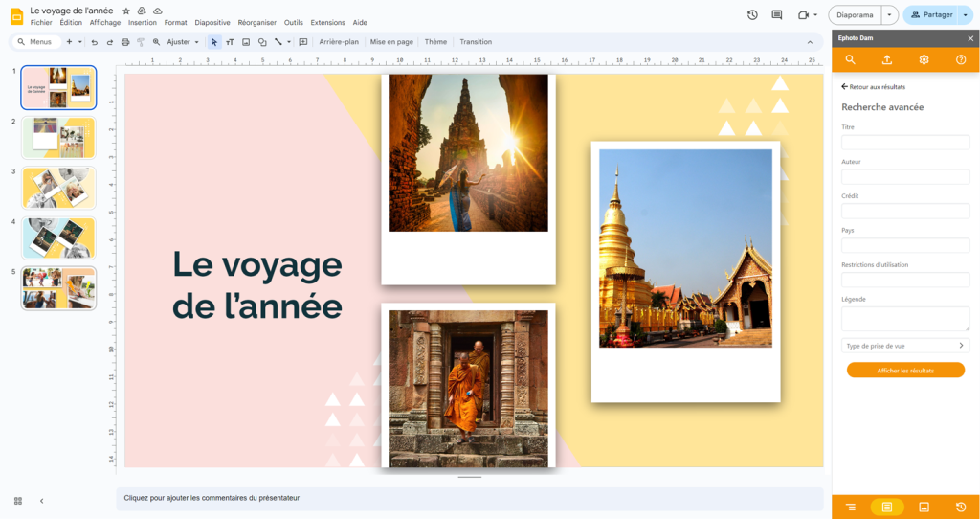Screen dimensions: 980x519
Task: Open Ephoto Dam history bottom icon
Action: coord(961,507)
